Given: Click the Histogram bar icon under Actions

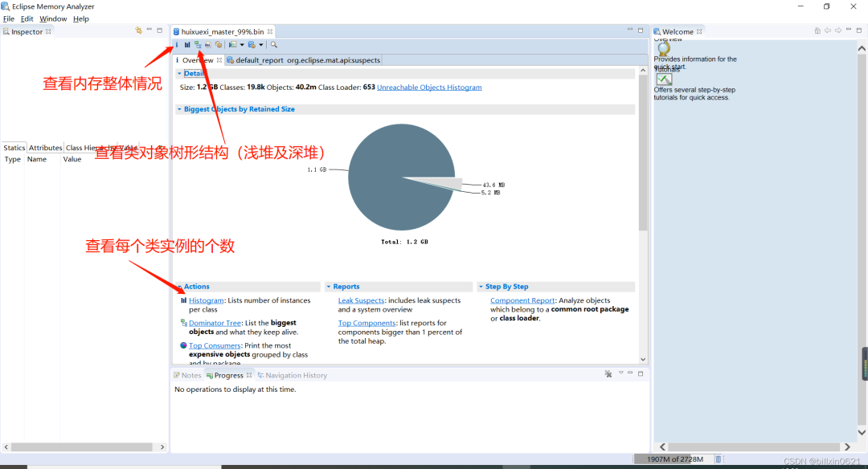Looking at the screenshot, I should [183, 300].
